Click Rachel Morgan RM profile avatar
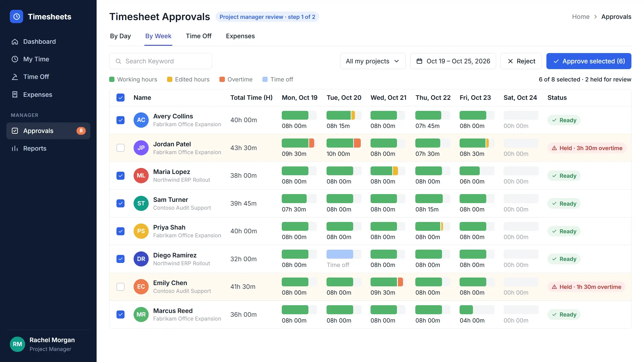Viewport: 644px width, 362px height. 17,344
